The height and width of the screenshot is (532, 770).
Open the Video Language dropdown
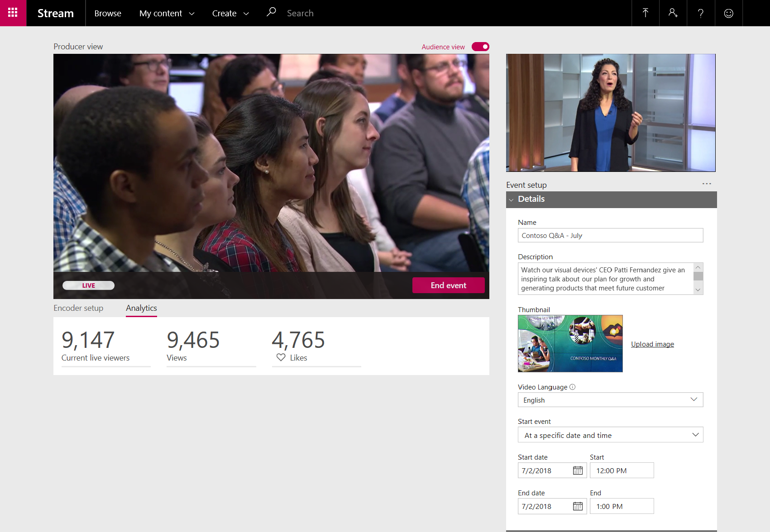click(x=694, y=399)
